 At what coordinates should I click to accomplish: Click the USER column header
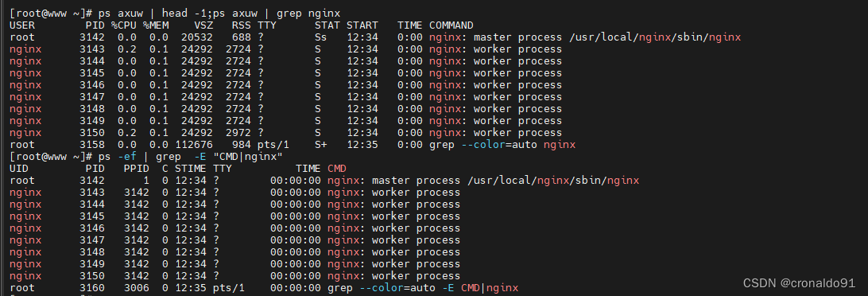[22, 25]
